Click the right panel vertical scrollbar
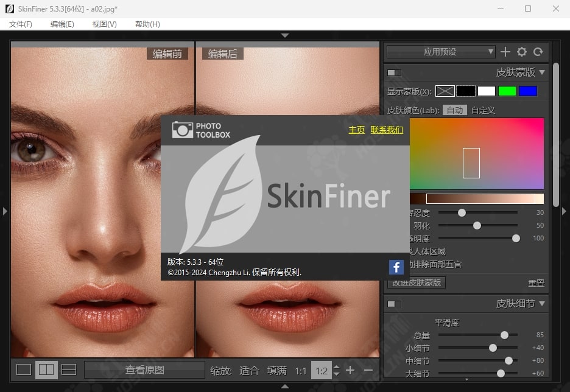Image resolution: width=570 pixels, height=392 pixels. (555, 135)
